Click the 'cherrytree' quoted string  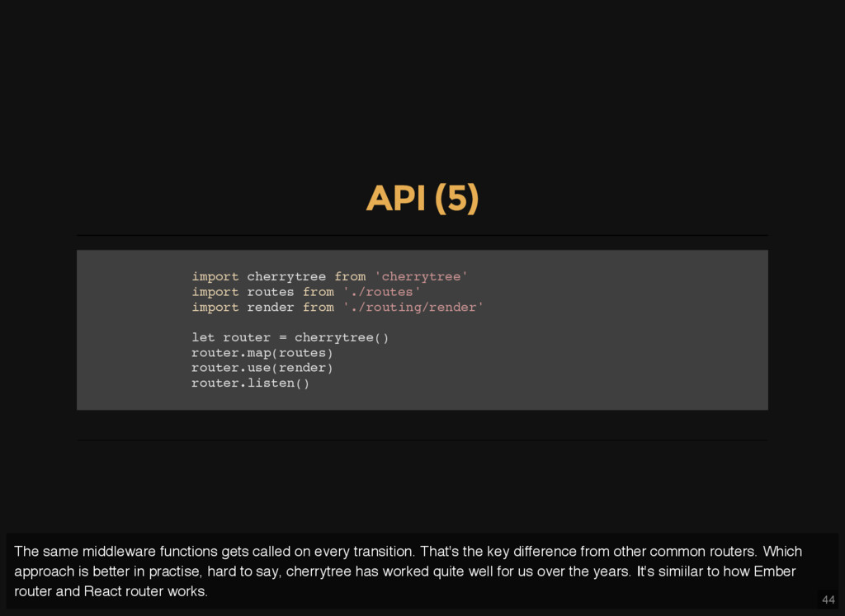point(421,276)
